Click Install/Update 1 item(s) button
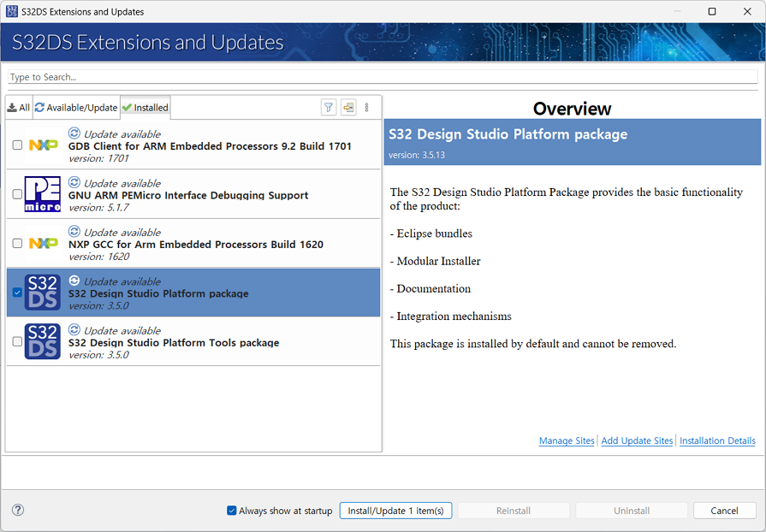Viewport: 766px width, 532px height. (x=395, y=511)
